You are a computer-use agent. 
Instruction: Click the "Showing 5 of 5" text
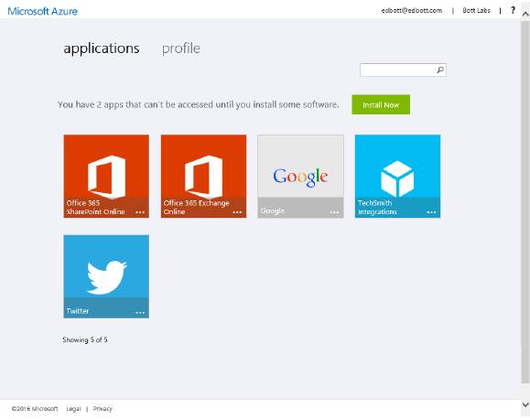click(85, 339)
